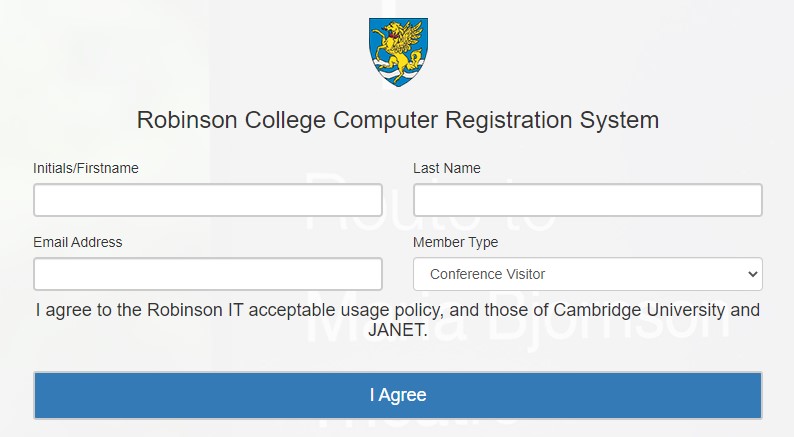Click the words Robinson College in heading
The image size is (794, 437).
tap(231, 121)
